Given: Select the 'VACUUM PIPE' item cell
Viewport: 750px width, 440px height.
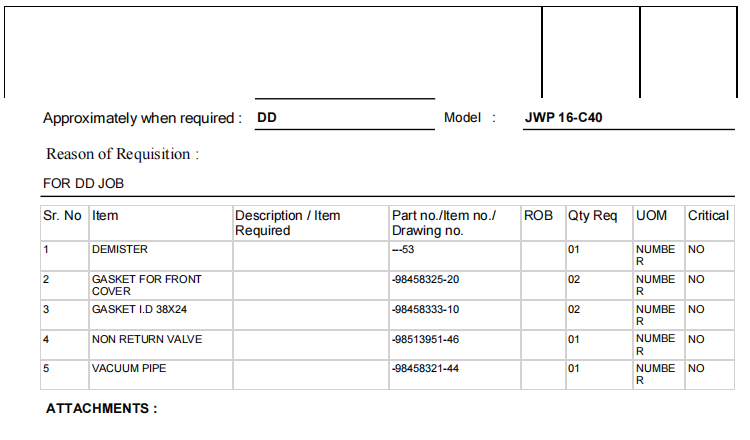Looking at the screenshot, I should coord(130,369).
